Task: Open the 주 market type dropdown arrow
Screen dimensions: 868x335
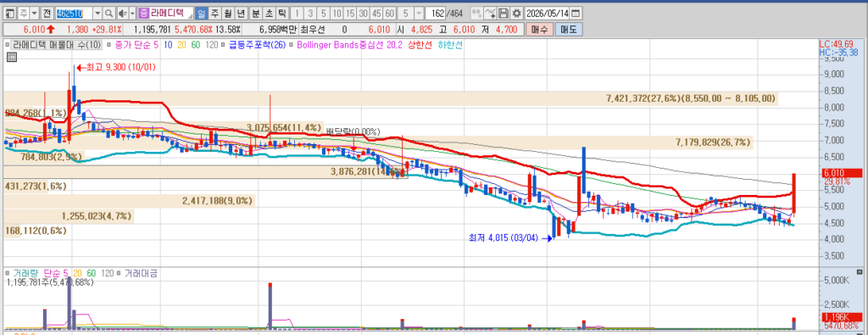Action: 34,14
